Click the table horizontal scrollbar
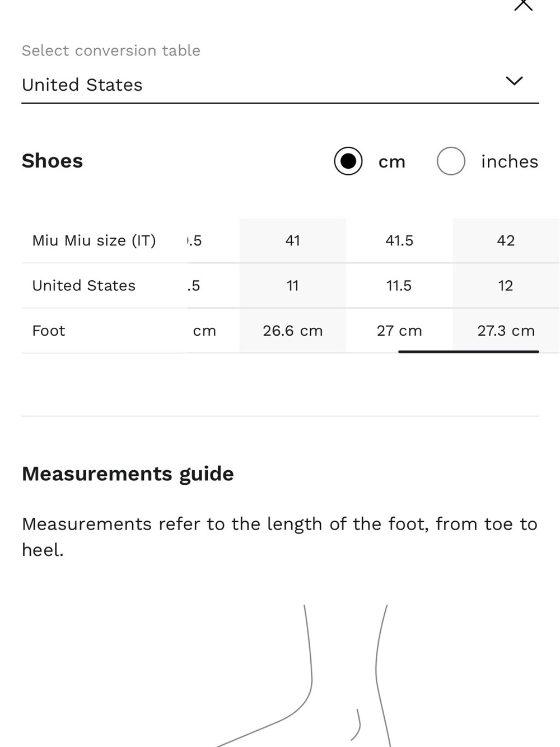This screenshot has width=560, height=747. [469, 351]
